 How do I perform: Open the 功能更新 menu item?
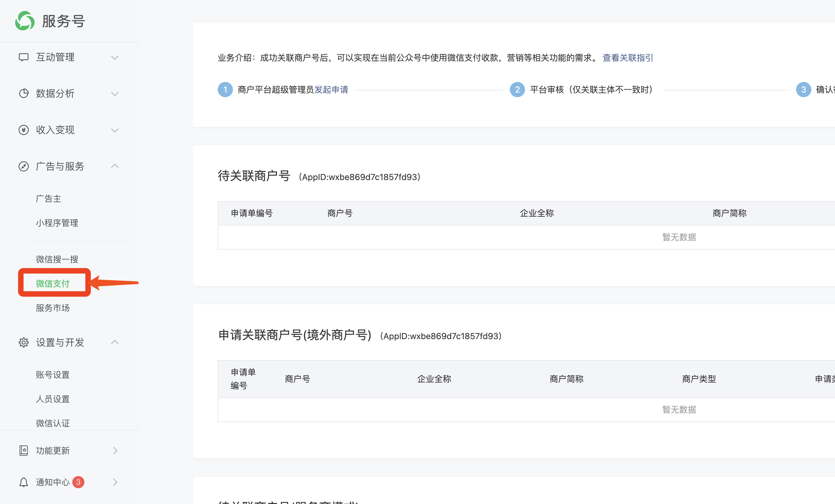click(53, 451)
